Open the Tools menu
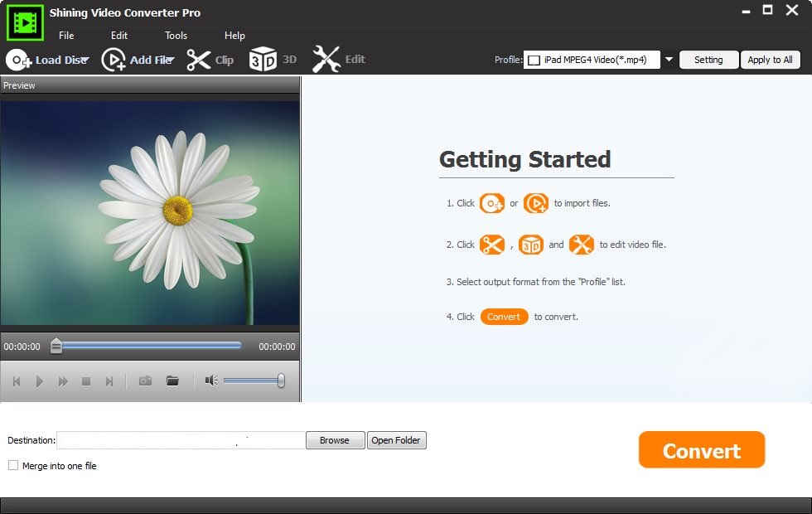 [176, 35]
